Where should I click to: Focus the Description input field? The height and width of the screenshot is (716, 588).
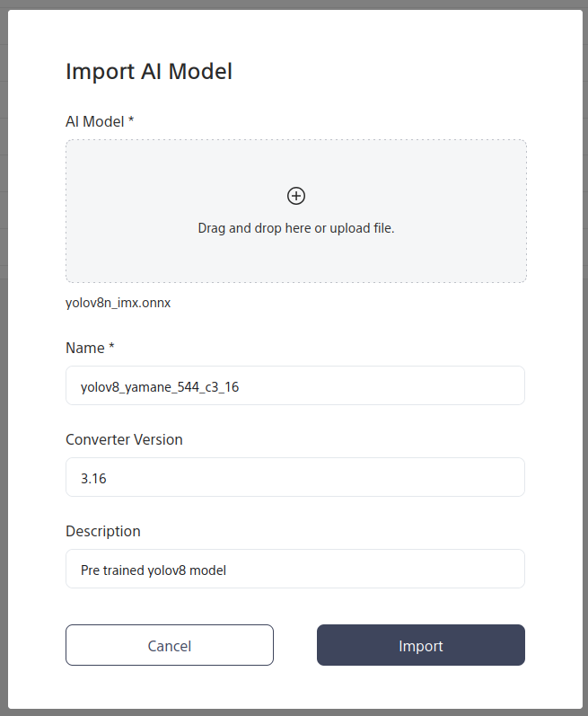coord(377,569)
